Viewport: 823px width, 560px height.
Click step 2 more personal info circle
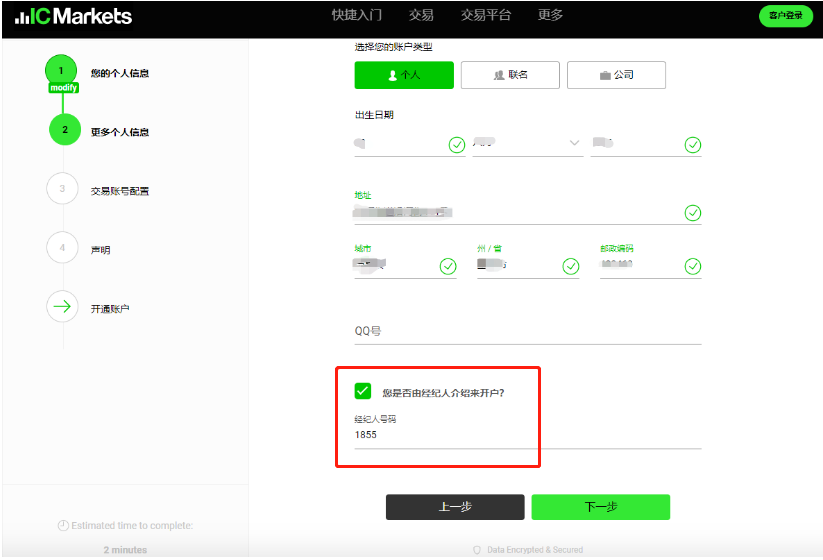coord(64,130)
